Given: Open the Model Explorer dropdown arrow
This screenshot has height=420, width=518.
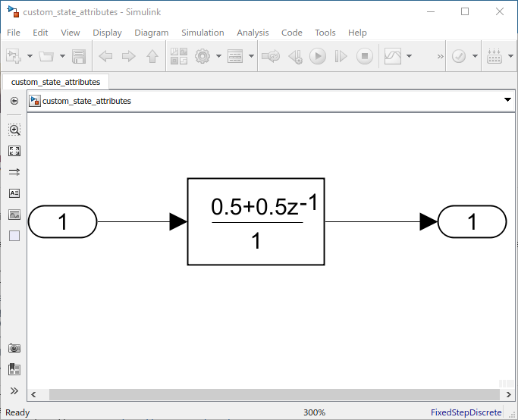Looking at the screenshot, I should [251, 56].
